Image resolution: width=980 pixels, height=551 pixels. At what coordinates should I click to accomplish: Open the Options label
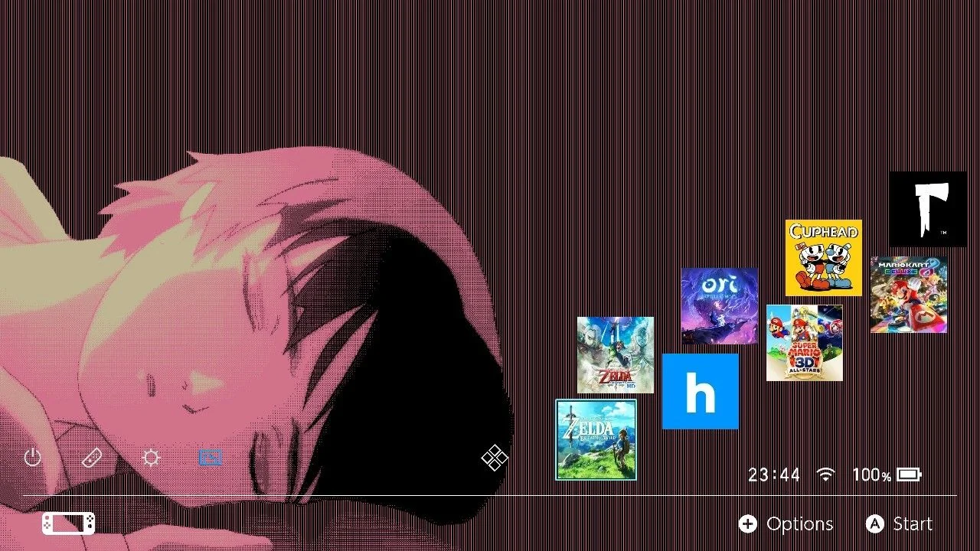[799, 524]
